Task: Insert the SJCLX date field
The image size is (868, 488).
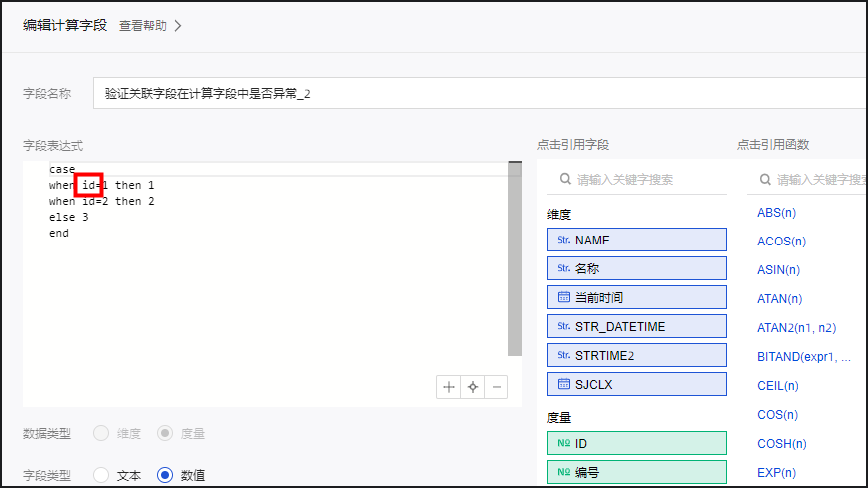Action: tap(636, 384)
